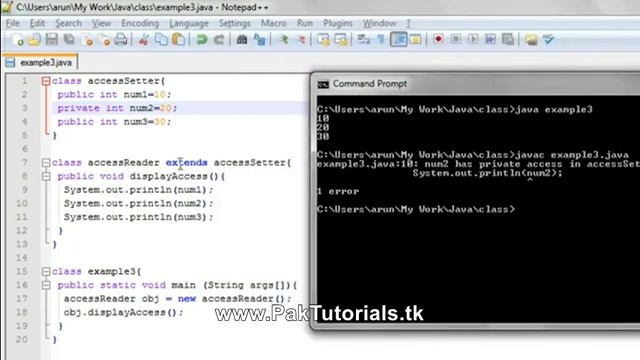Open Find with the binoculars icon
Screen dimensions: 640x360
pos(242,40)
